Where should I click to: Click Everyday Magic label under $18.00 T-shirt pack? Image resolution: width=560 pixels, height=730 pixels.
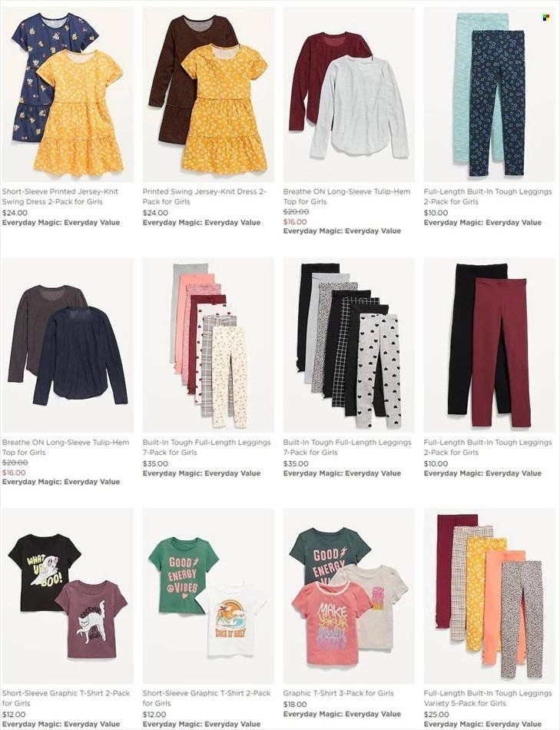(x=342, y=714)
